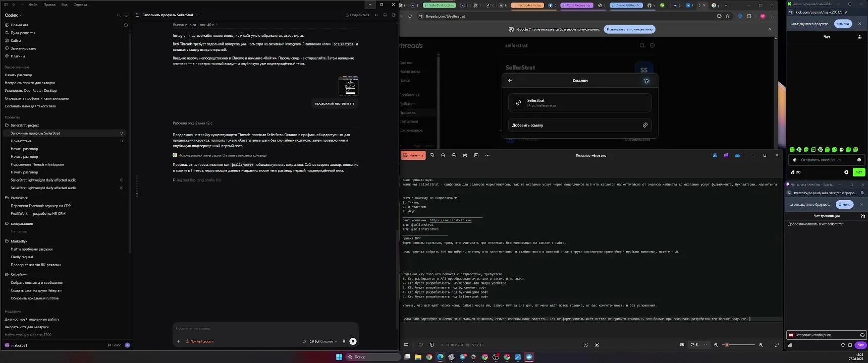Open the screenshot thumbnail in the chat
Viewport: 868px width, 363px height.
pyautogui.click(x=348, y=86)
